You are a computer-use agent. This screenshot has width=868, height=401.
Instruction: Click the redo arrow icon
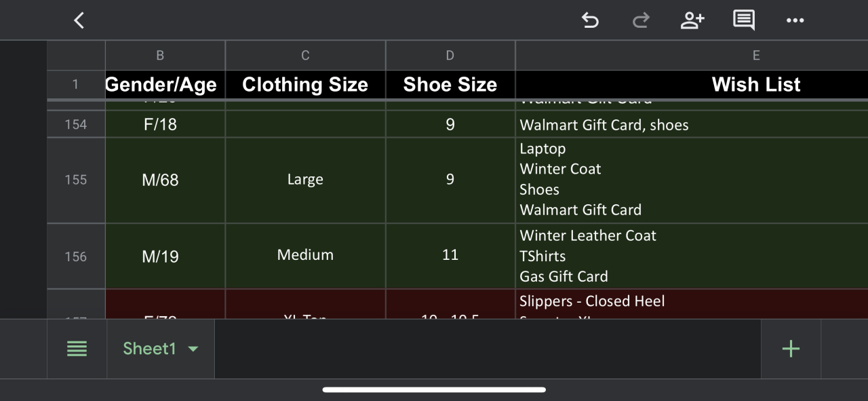click(640, 20)
